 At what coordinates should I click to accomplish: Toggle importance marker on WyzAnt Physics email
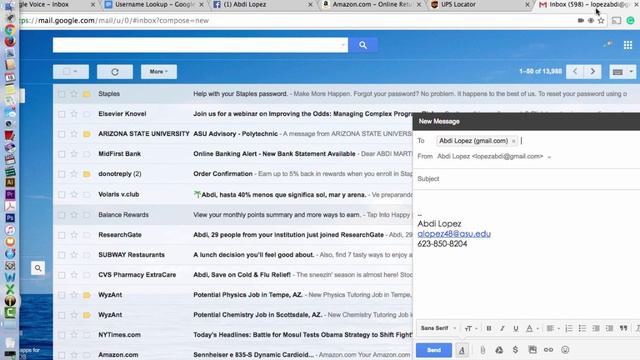tap(87, 295)
